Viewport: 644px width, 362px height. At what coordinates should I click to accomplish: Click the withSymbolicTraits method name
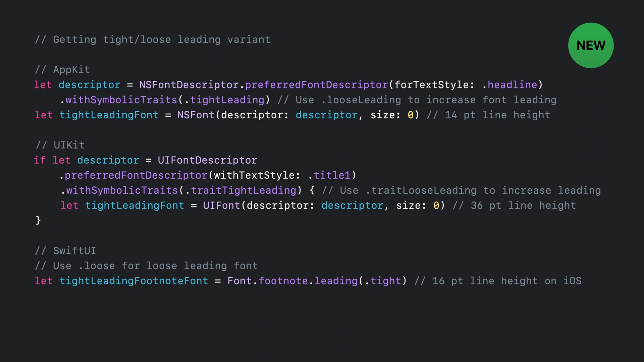tap(121, 100)
